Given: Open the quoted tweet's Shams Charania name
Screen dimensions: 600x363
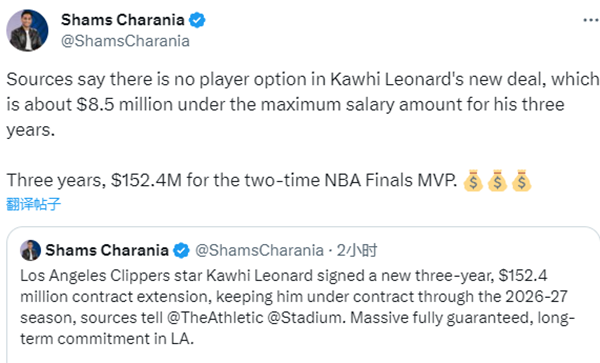Looking at the screenshot, I should coord(107,251).
